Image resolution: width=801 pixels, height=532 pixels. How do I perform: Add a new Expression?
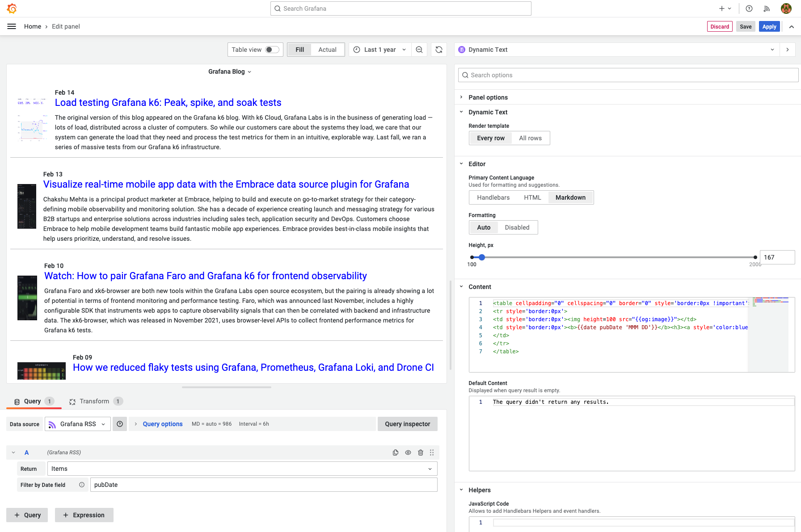[84, 515]
